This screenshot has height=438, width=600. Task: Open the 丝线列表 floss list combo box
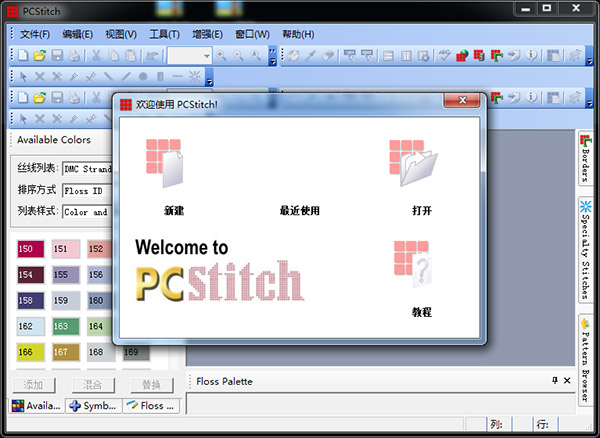[87, 169]
